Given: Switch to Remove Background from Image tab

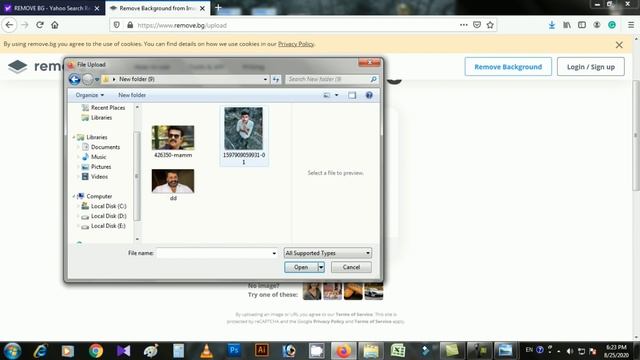Looking at the screenshot, I should pos(158,8).
